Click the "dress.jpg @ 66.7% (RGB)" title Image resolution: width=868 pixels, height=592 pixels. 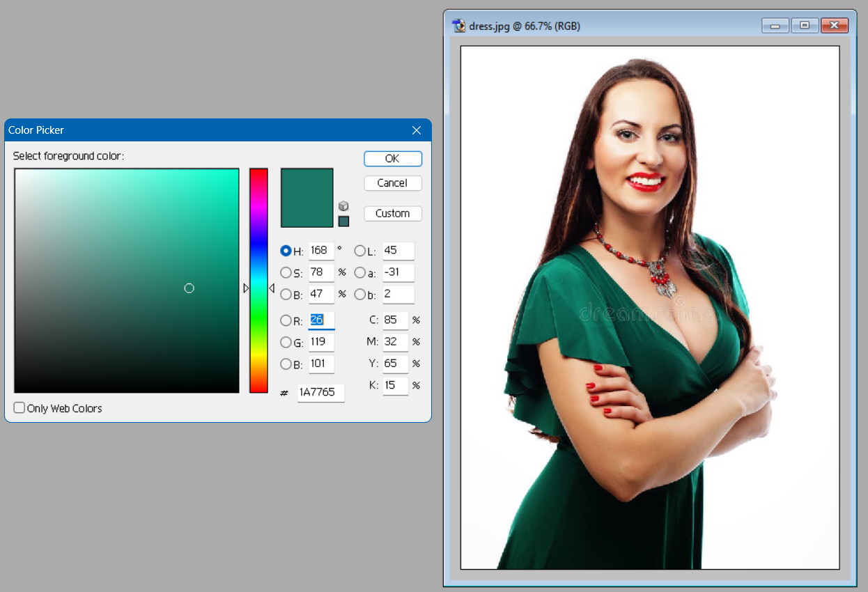(x=525, y=26)
